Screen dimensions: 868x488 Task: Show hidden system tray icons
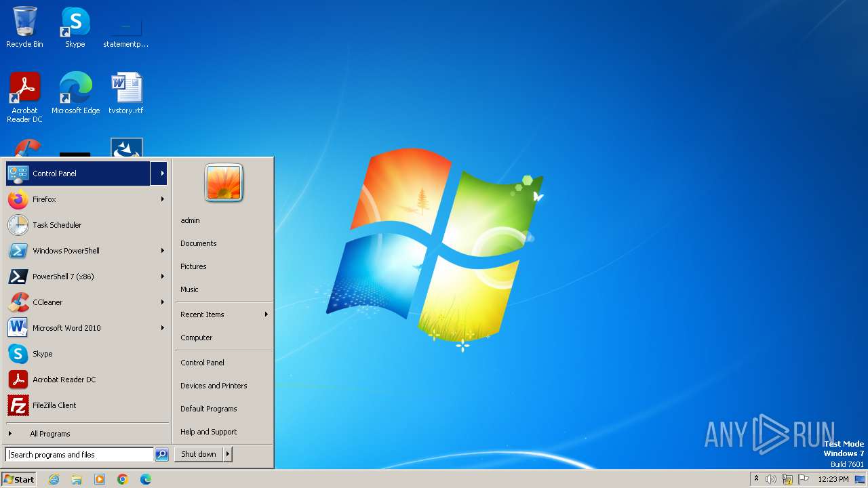[756, 479]
